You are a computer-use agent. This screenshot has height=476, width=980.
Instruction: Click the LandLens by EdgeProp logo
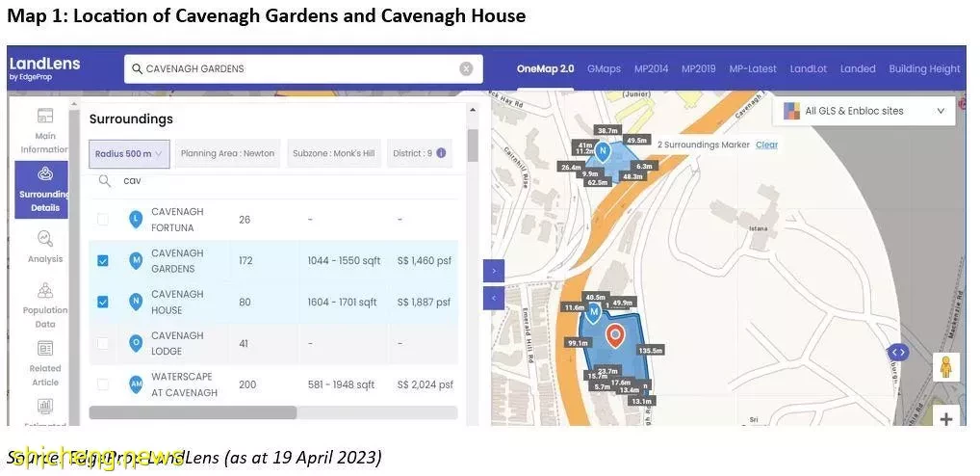click(x=44, y=68)
